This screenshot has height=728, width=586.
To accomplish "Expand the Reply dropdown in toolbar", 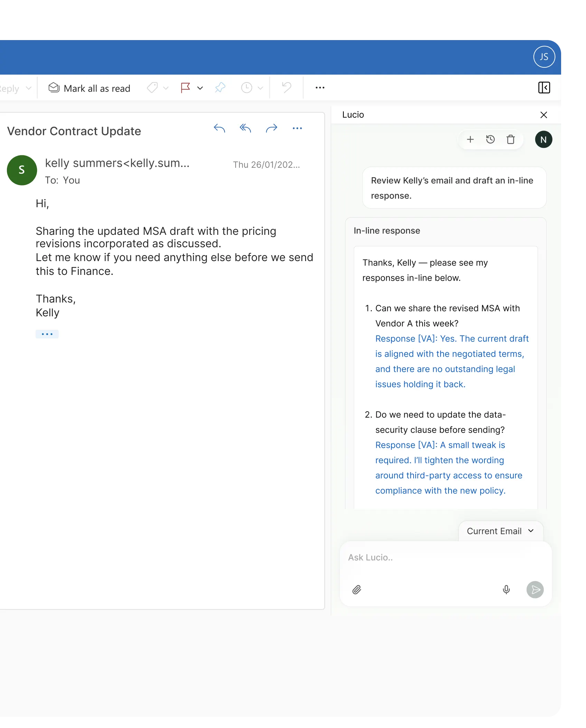I will pos(29,88).
